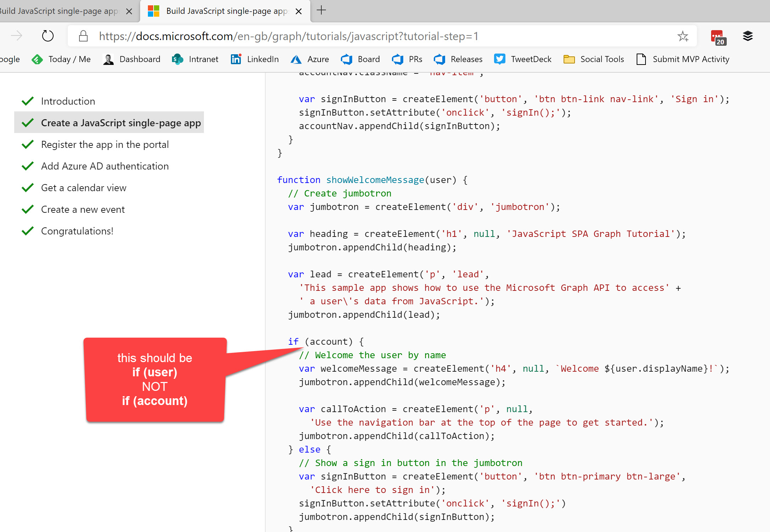This screenshot has height=532, width=770.
Task: Reload the current page
Action: pos(48,35)
